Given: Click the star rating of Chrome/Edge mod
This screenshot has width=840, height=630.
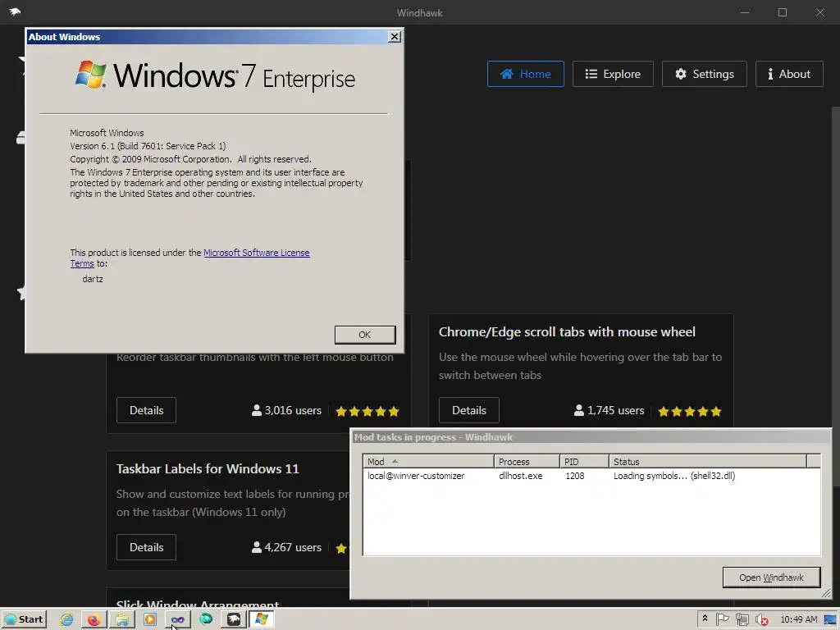Looking at the screenshot, I should [689, 412].
